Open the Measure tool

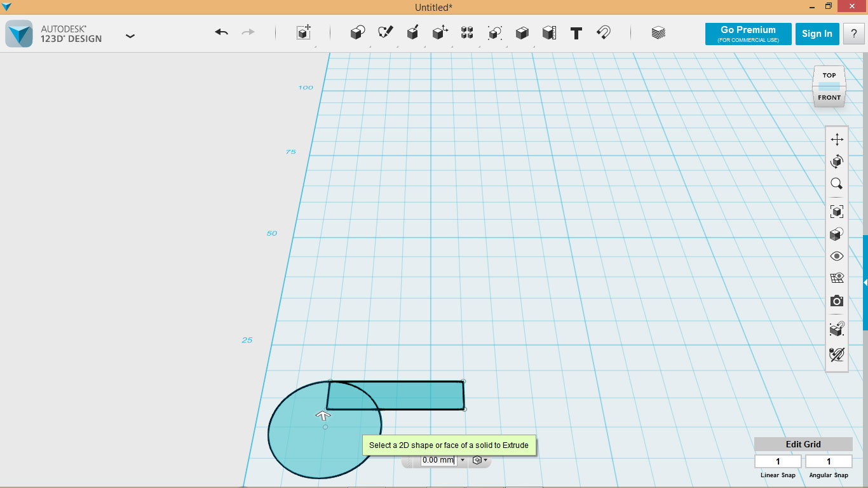coord(550,33)
